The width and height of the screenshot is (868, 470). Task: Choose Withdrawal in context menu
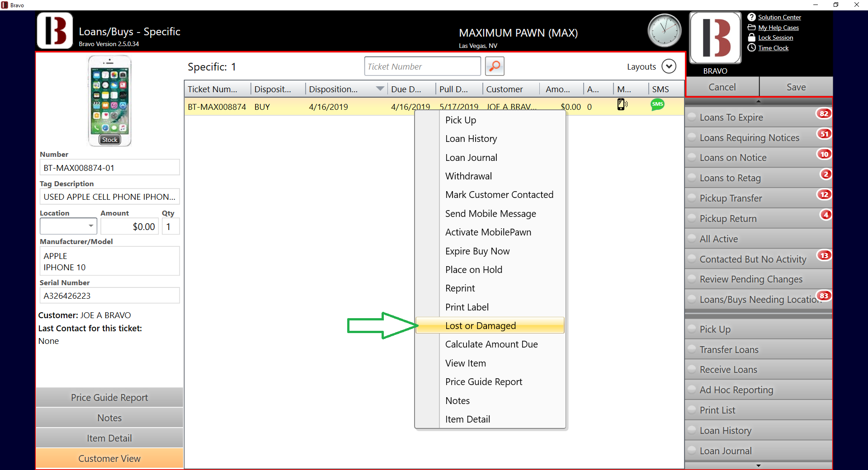[490, 176]
